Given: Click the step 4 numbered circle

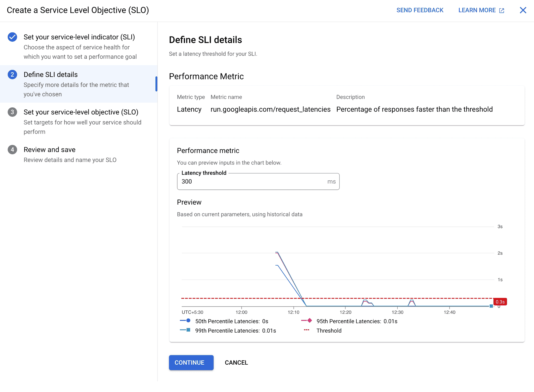Looking at the screenshot, I should point(12,150).
